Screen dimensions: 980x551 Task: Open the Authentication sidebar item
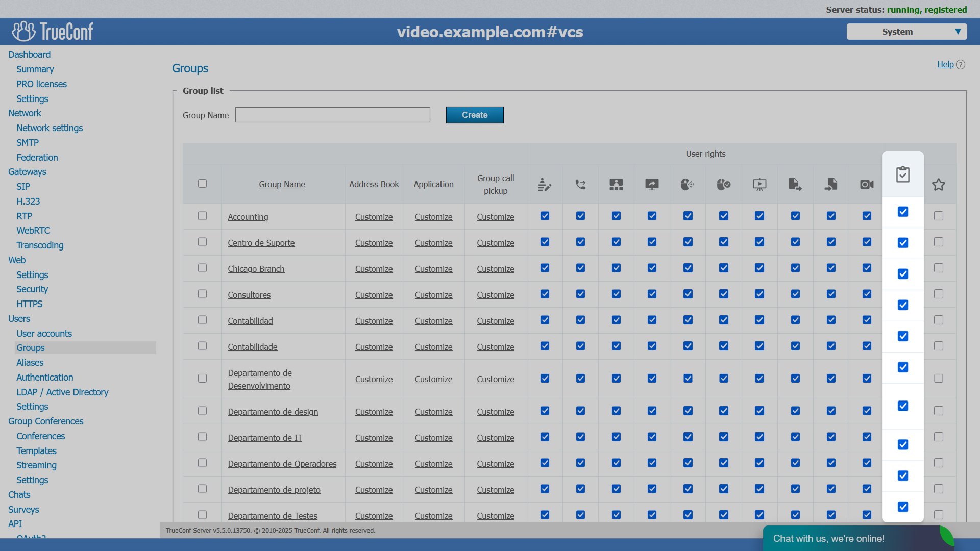coord(44,378)
